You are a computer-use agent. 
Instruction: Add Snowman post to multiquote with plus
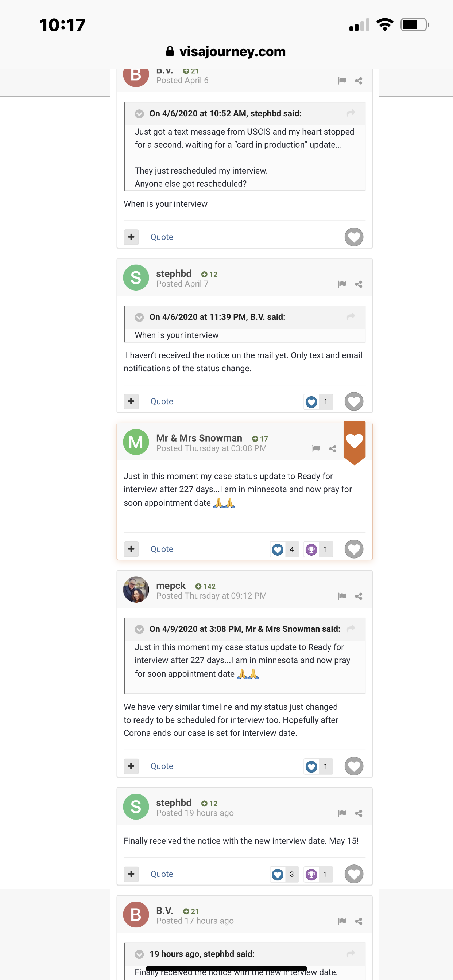pos(131,549)
